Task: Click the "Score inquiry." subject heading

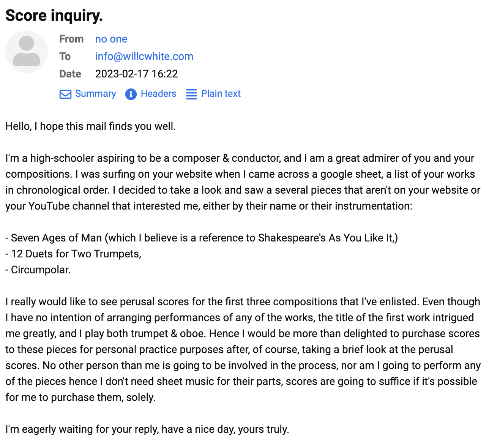Action: click(x=54, y=16)
